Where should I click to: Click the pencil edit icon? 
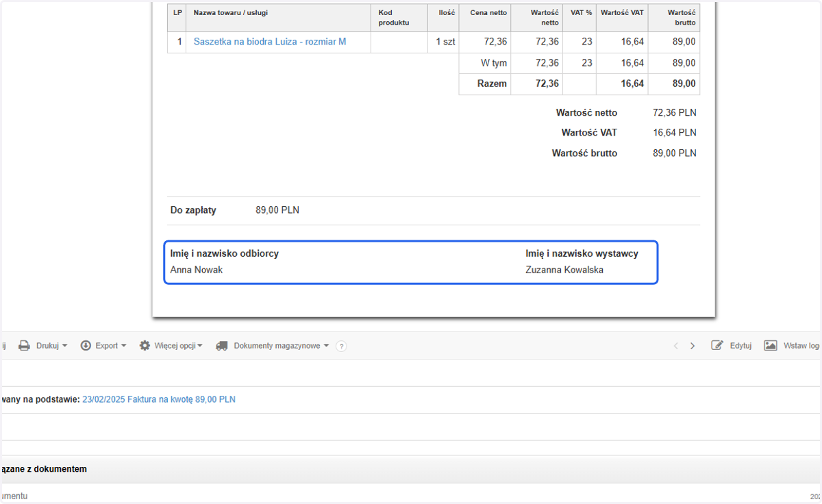point(717,346)
